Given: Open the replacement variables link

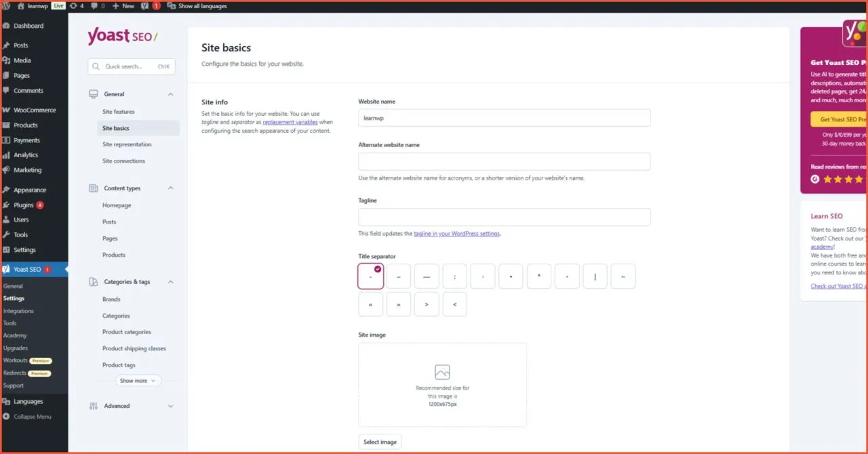Looking at the screenshot, I should 291,123.
